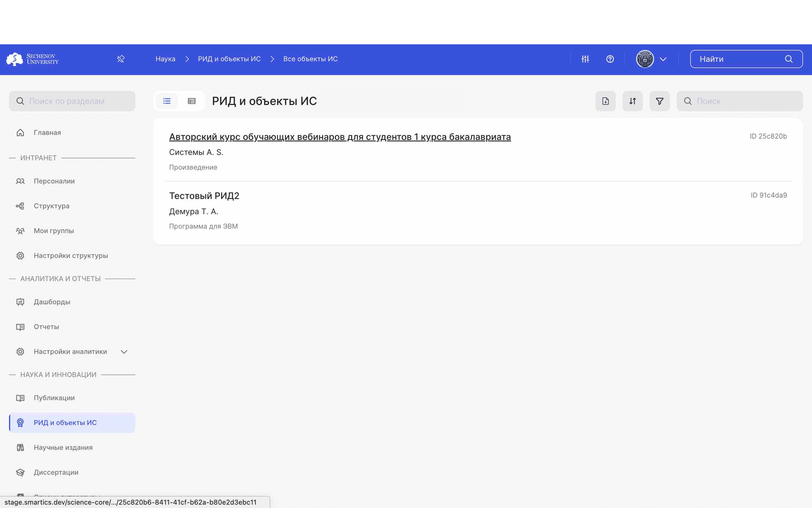812x508 pixels.
Task: Click the list Поиск search field
Action: (x=740, y=101)
